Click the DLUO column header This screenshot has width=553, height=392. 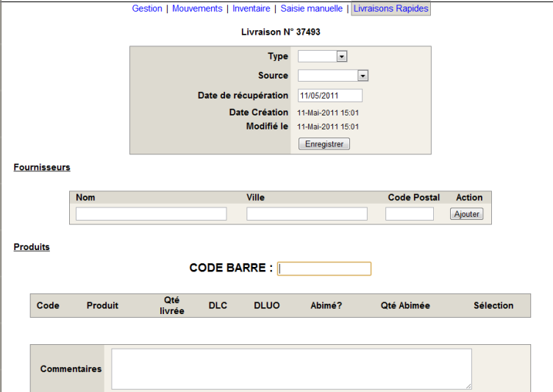(x=267, y=305)
